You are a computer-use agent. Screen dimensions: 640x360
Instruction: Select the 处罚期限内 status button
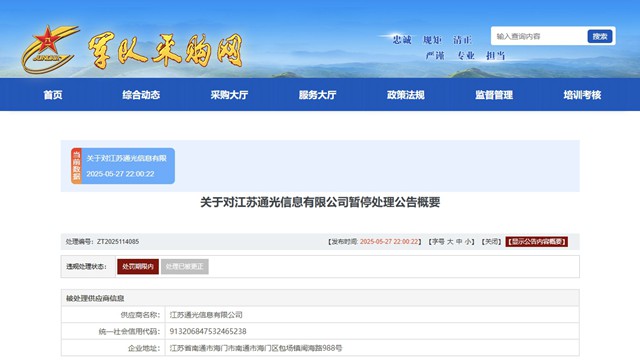click(x=138, y=267)
